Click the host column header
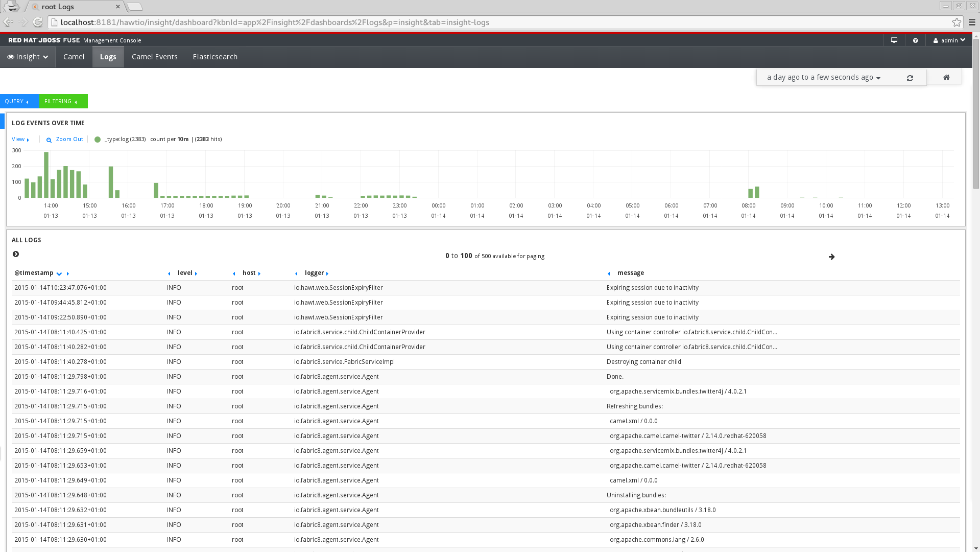This screenshot has width=980, height=552. (x=249, y=273)
